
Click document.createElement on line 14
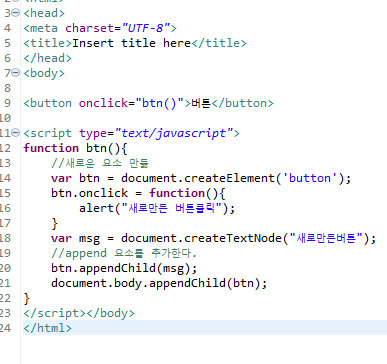[198, 178]
